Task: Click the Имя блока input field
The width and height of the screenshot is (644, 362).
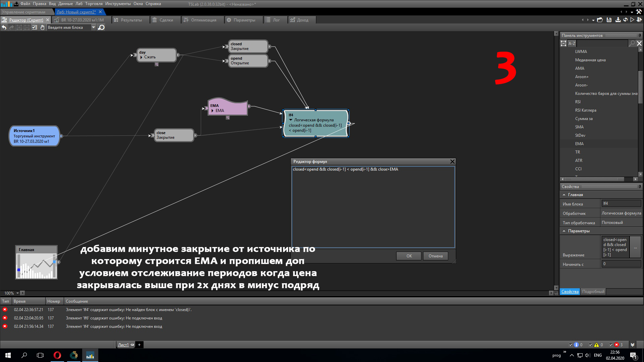Action: point(621,203)
